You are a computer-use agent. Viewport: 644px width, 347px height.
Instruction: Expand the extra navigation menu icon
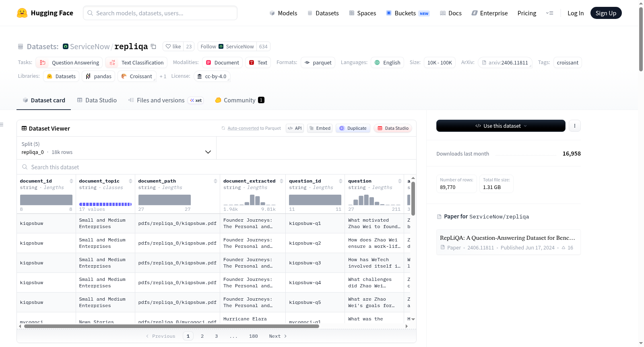[549, 13]
